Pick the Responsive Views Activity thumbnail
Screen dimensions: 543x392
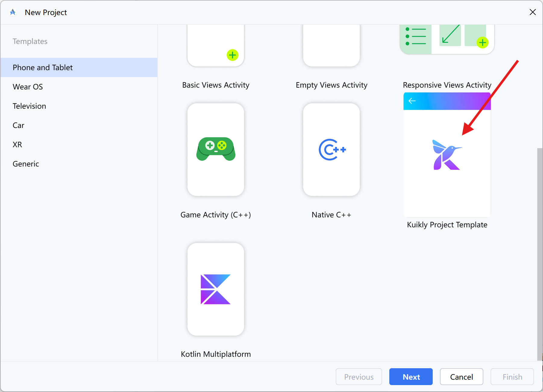click(447, 39)
